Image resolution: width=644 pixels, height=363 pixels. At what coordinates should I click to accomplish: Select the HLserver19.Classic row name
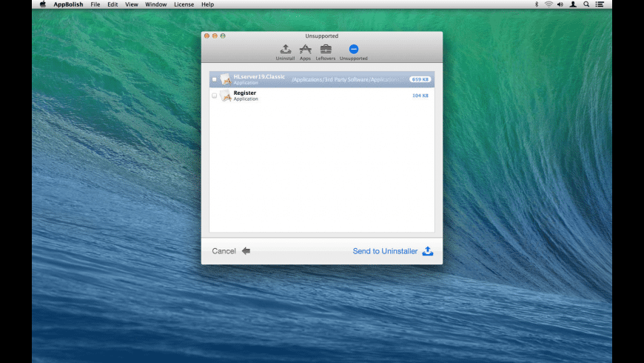point(259,77)
